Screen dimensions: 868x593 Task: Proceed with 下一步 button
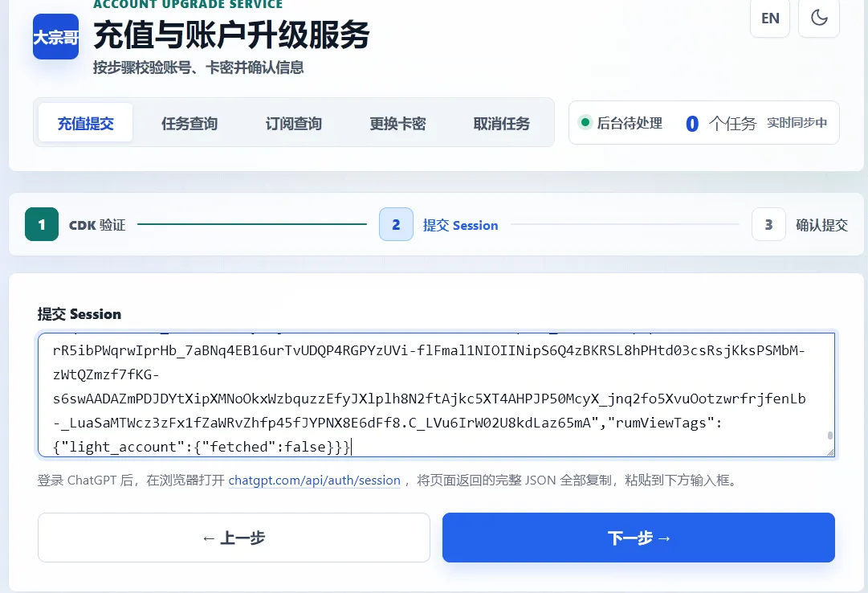click(638, 538)
